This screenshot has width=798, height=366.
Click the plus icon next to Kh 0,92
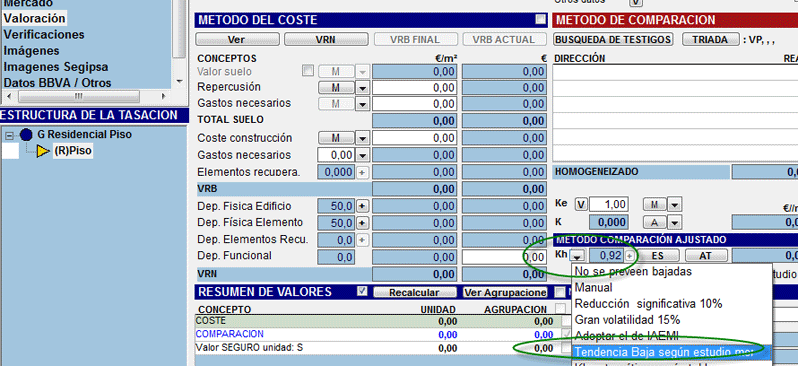click(x=630, y=256)
